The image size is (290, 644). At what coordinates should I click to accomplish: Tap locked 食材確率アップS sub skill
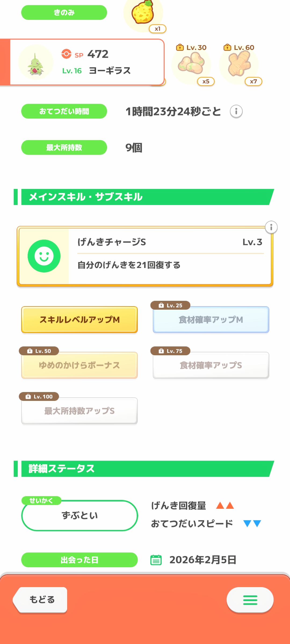coord(211,365)
